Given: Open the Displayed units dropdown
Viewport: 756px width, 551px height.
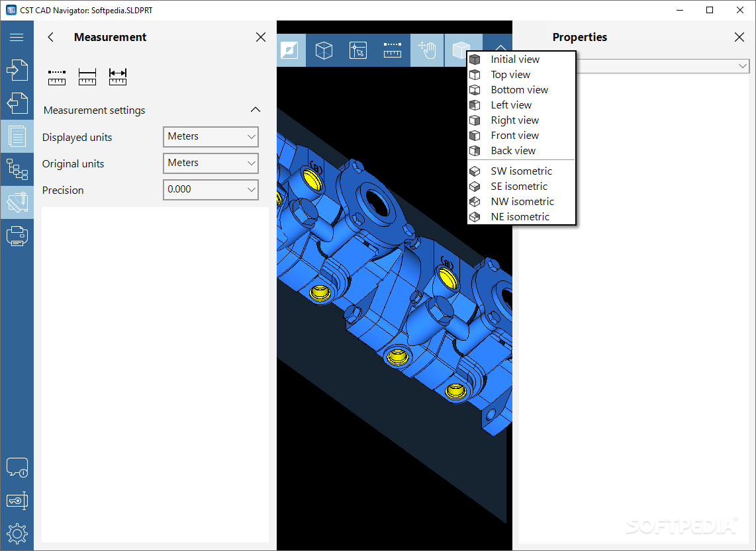Looking at the screenshot, I should tap(211, 137).
